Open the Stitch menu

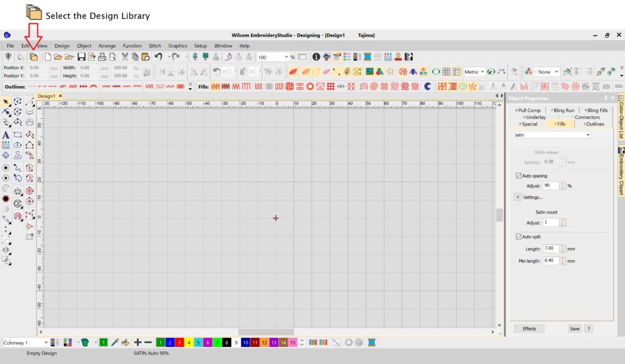point(155,46)
